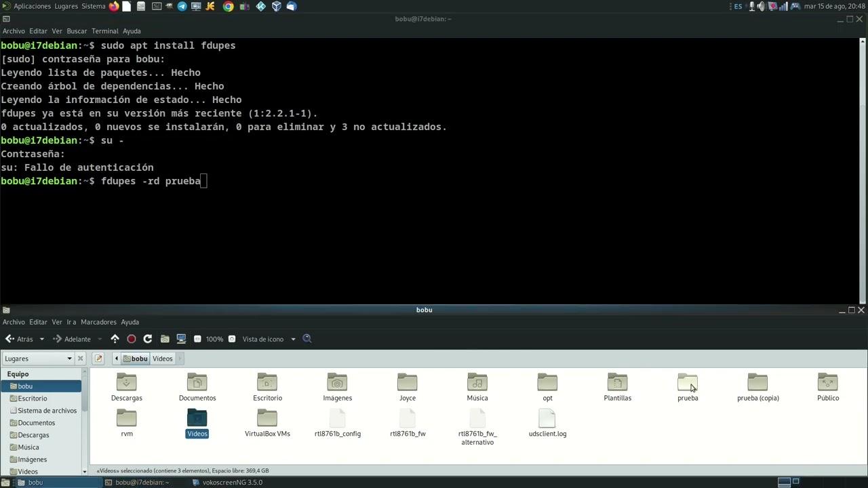This screenshot has height=488, width=868.
Task: Select the Search magnifier icon
Action: 307,339
